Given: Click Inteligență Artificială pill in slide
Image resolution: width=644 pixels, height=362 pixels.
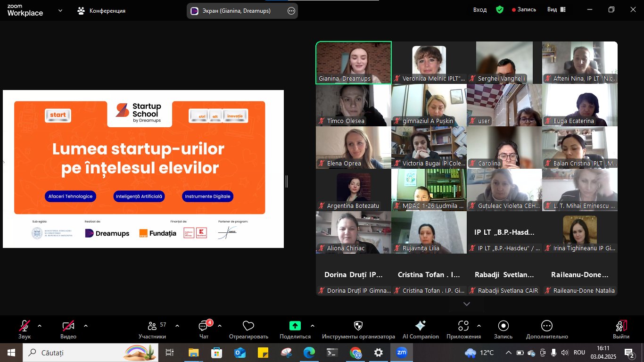Looking at the screenshot, I should click(x=139, y=196).
